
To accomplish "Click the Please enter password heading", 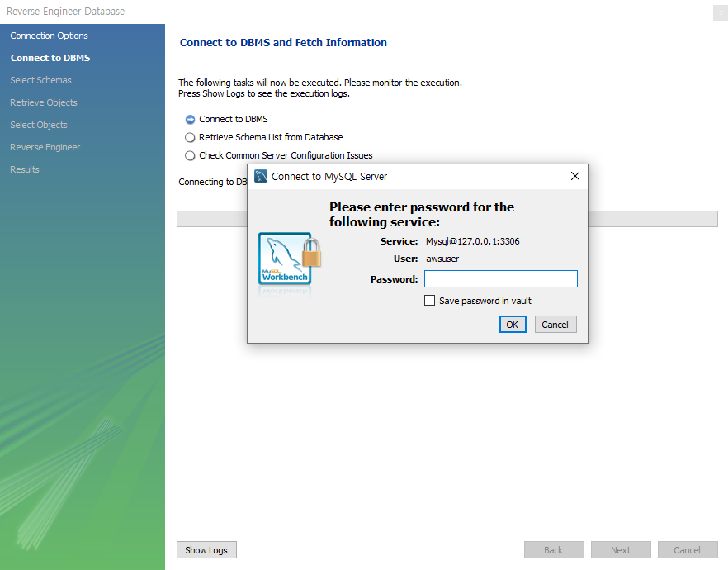I will [422, 214].
